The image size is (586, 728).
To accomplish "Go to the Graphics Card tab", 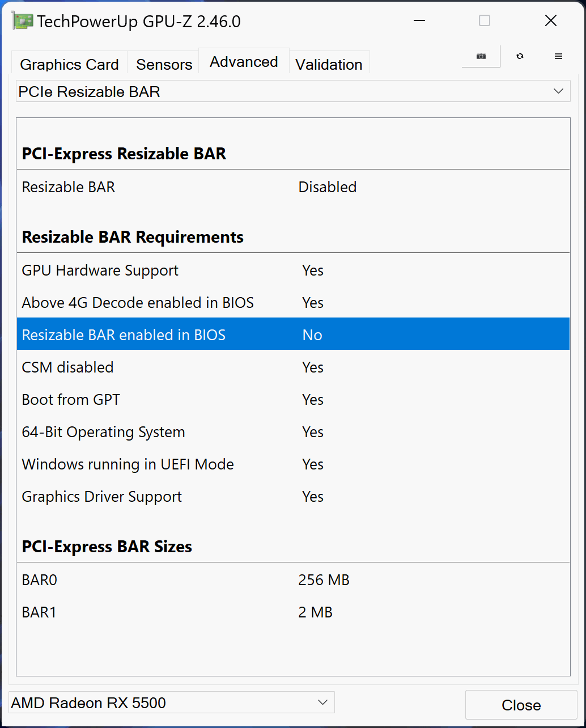I will point(69,64).
